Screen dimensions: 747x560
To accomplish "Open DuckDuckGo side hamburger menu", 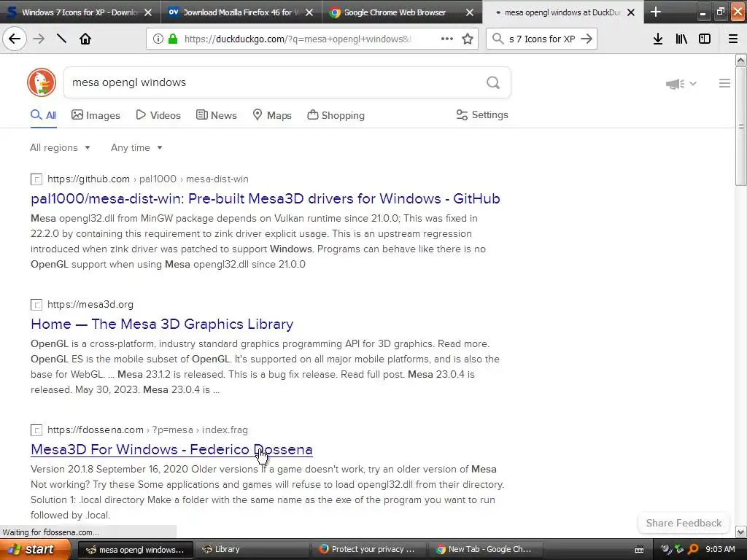I will pos(724,83).
